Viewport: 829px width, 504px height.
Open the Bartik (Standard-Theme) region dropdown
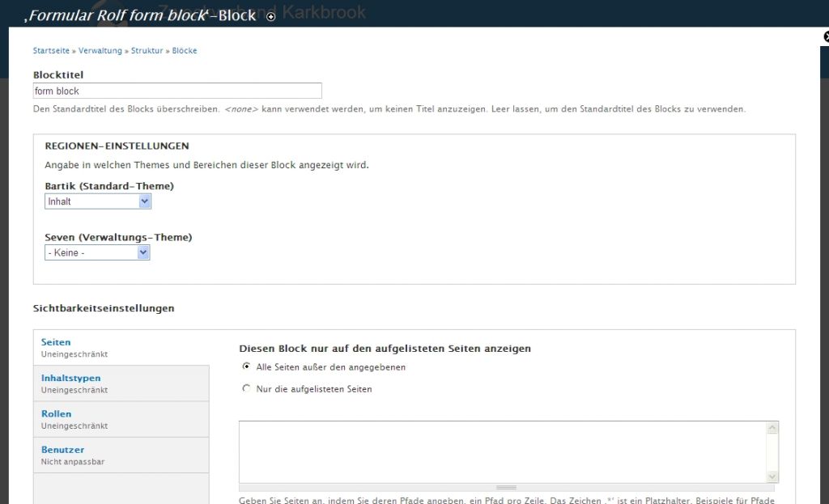click(x=98, y=201)
